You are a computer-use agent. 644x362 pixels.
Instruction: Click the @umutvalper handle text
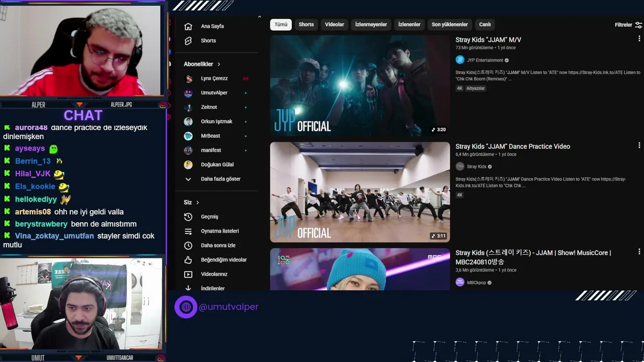tap(228, 307)
